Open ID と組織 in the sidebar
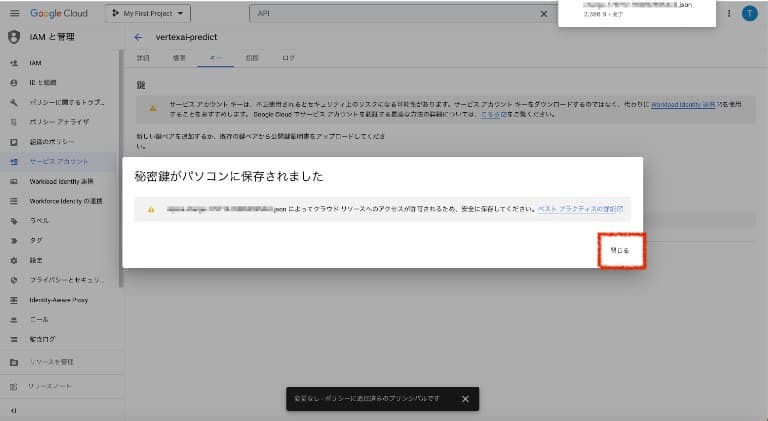The height and width of the screenshot is (421, 768). pyautogui.click(x=59, y=83)
